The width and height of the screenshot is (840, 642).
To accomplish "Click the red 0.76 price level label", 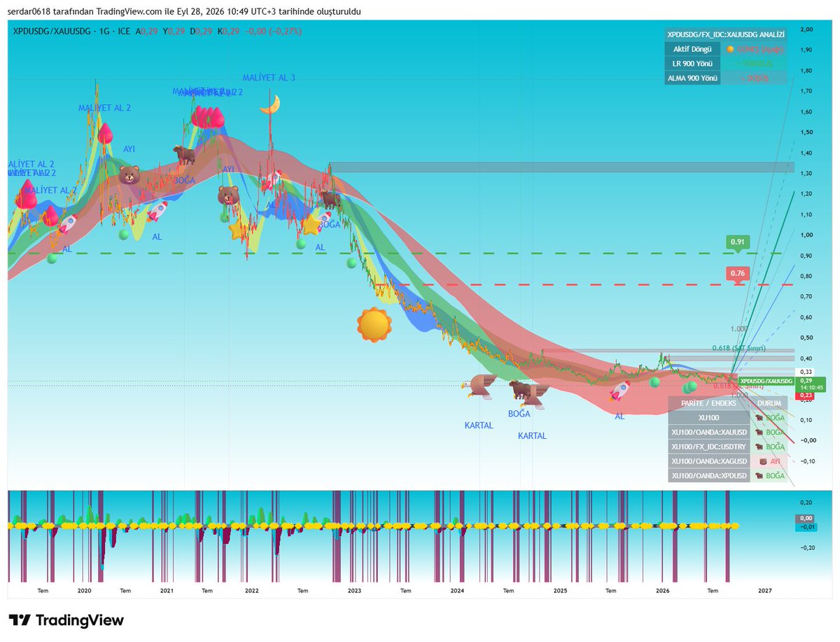I will tap(737, 273).
